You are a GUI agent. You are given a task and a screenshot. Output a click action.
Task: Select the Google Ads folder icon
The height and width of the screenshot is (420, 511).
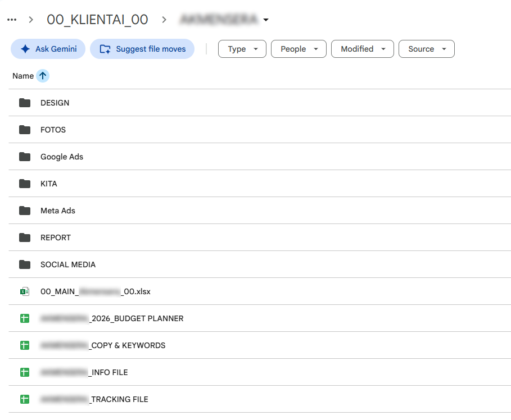(x=25, y=157)
